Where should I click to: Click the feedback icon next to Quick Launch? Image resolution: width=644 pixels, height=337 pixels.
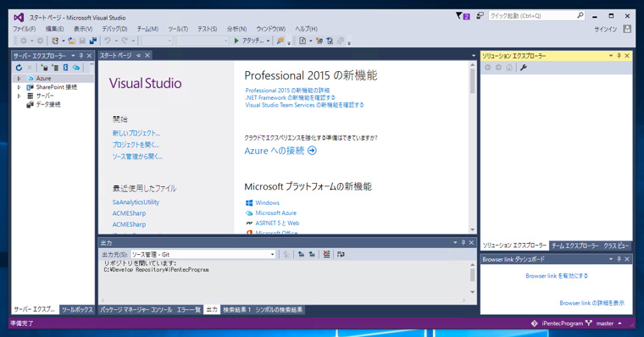coord(480,15)
